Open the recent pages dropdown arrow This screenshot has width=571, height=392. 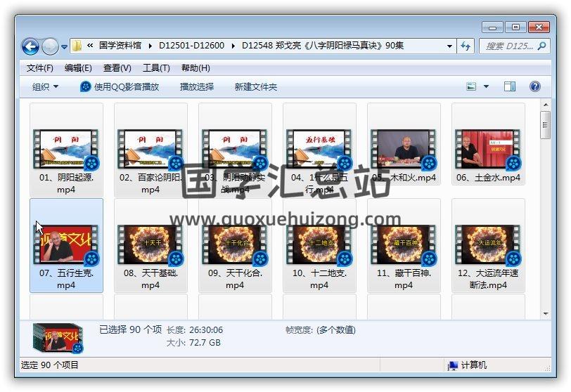point(64,47)
